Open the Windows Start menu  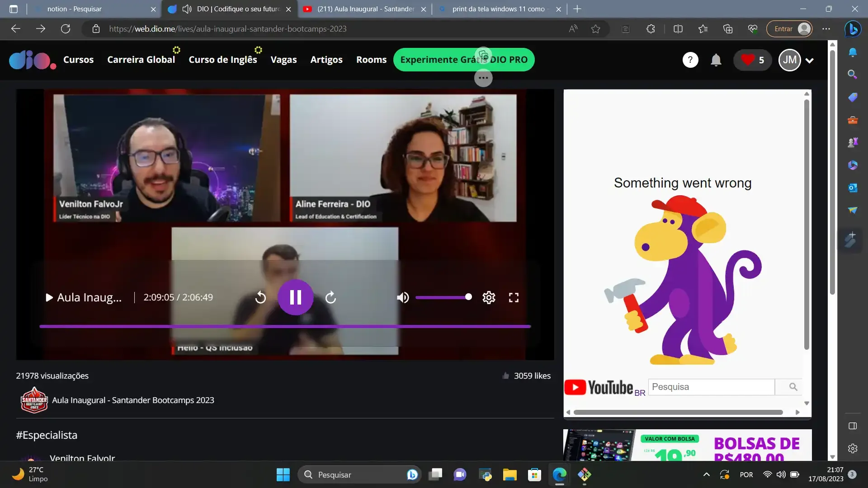click(x=283, y=474)
